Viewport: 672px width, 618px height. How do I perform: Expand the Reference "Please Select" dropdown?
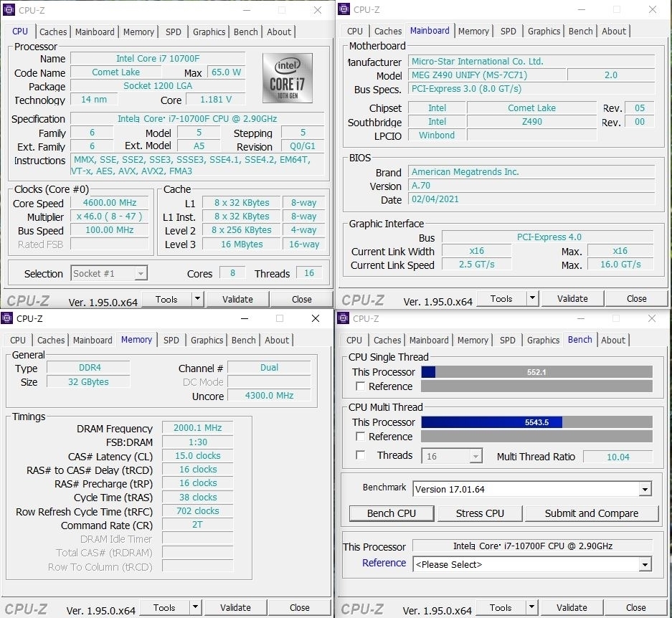pos(645,565)
